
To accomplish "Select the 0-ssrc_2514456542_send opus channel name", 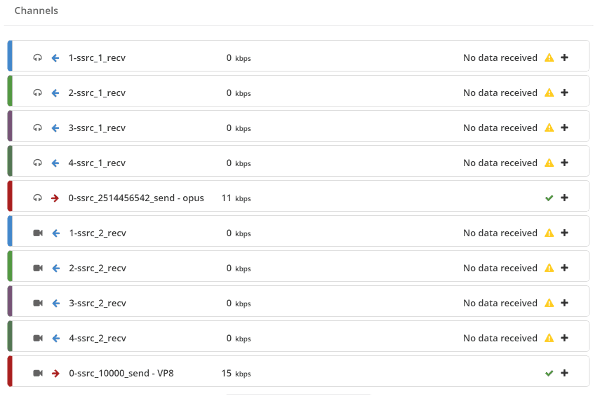I will tap(136, 198).
